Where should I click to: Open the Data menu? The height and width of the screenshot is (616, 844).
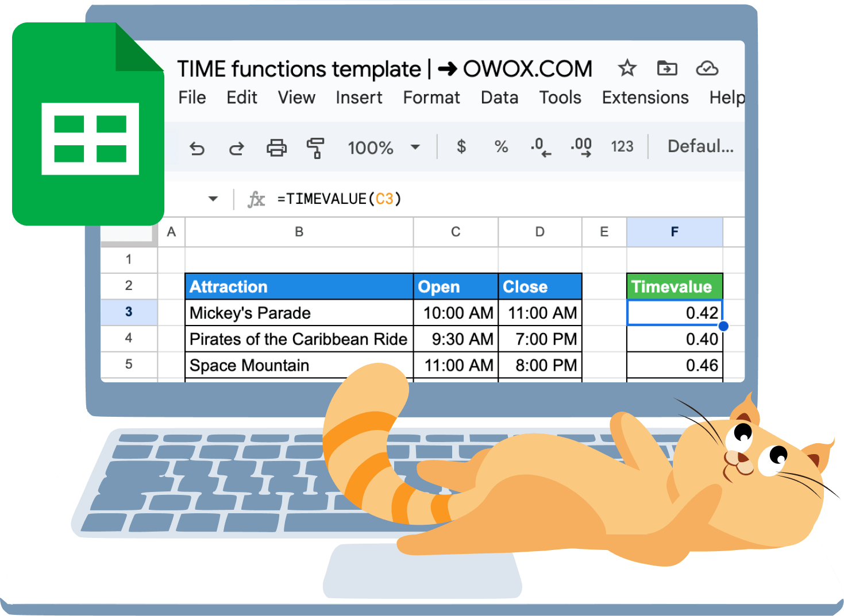point(499,98)
